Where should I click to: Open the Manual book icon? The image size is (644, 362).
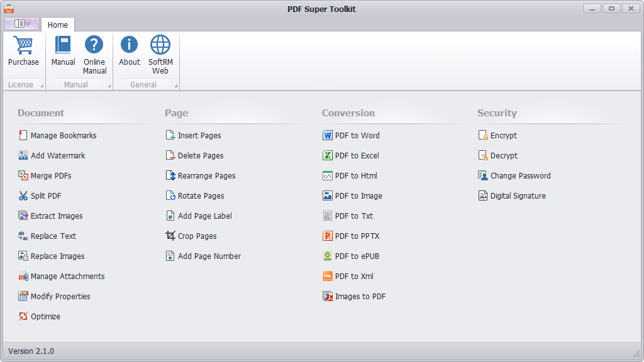click(63, 45)
